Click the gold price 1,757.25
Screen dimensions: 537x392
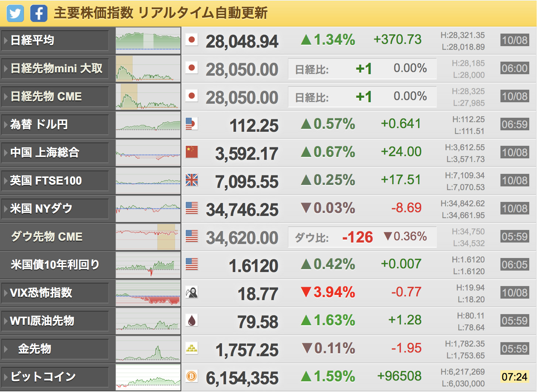click(247, 350)
